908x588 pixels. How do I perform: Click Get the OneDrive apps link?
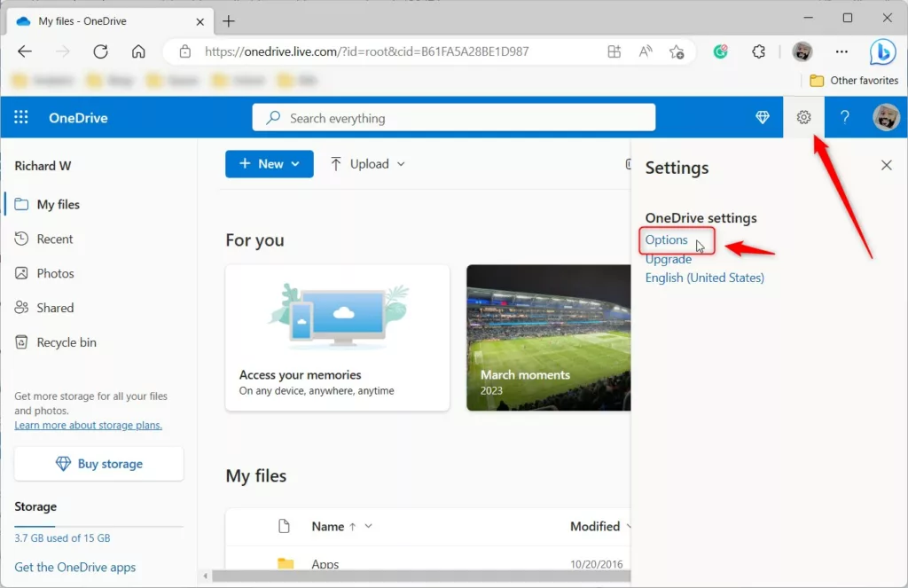74,567
